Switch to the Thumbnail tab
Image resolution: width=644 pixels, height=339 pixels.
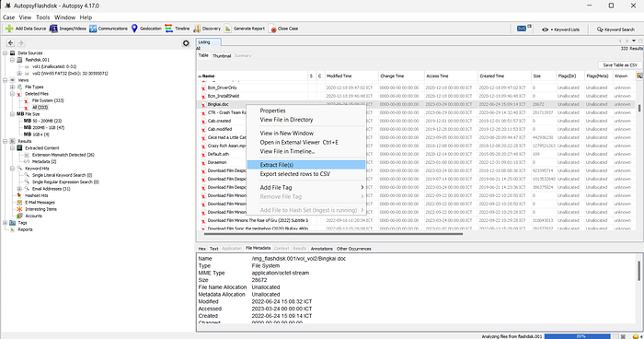coord(222,55)
